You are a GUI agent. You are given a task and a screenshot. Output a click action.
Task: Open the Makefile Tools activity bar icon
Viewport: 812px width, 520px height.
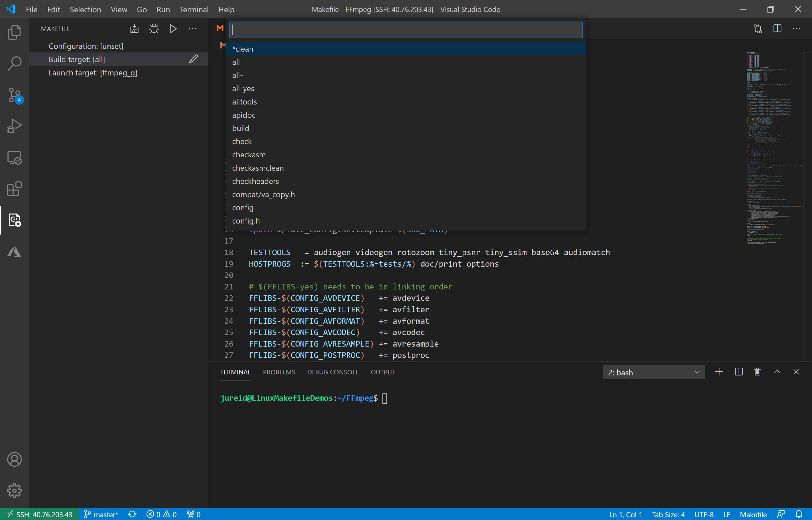14,220
